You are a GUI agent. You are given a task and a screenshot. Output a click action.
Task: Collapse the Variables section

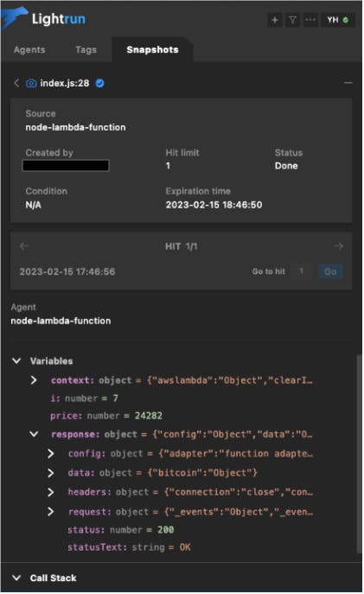click(x=16, y=361)
